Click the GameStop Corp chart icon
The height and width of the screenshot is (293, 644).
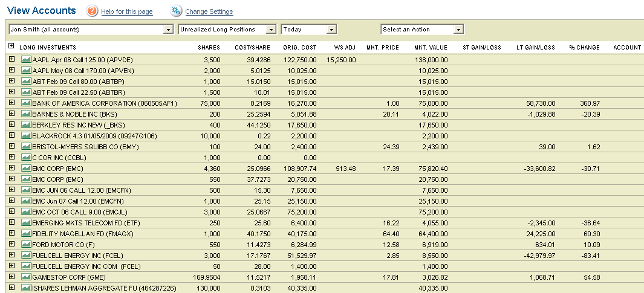26,277
